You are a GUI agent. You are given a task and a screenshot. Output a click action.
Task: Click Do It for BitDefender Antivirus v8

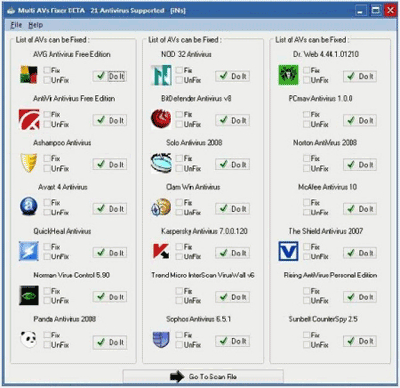(x=233, y=120)
